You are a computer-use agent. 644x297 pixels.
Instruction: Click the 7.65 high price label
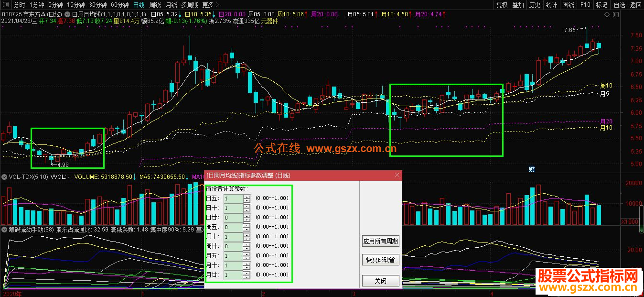pyautogui.click(x=569, y=30)
